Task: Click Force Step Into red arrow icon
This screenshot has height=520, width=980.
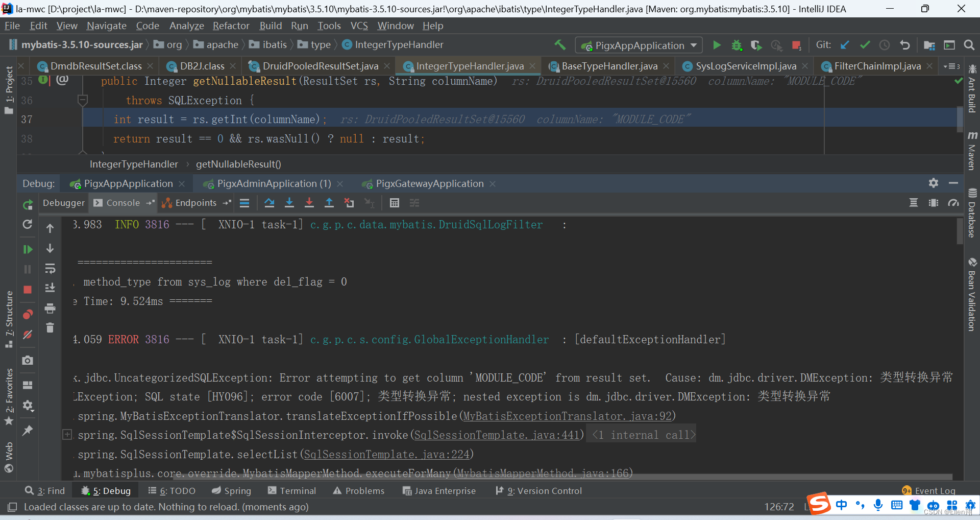Action: click(x=309, y=203)
